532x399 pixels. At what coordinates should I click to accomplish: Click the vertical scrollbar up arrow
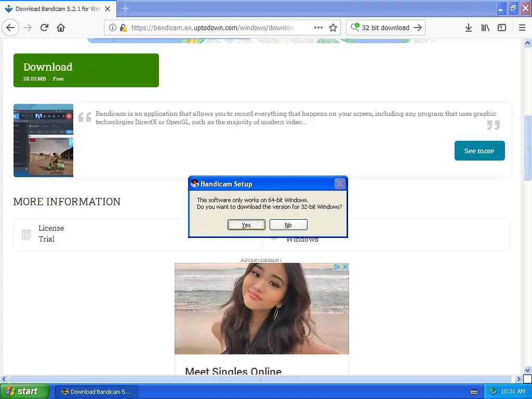[527, 43]
